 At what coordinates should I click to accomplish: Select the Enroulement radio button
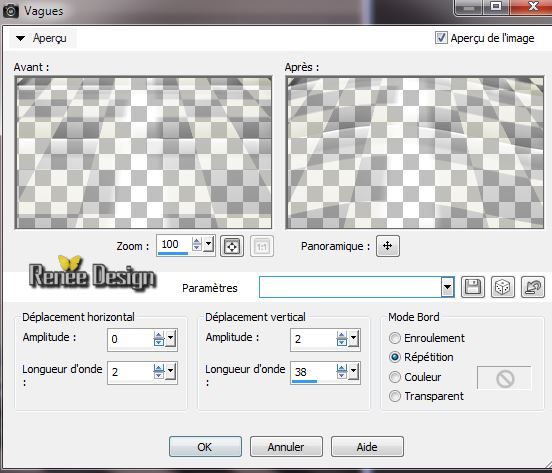[x=395, y=338]
